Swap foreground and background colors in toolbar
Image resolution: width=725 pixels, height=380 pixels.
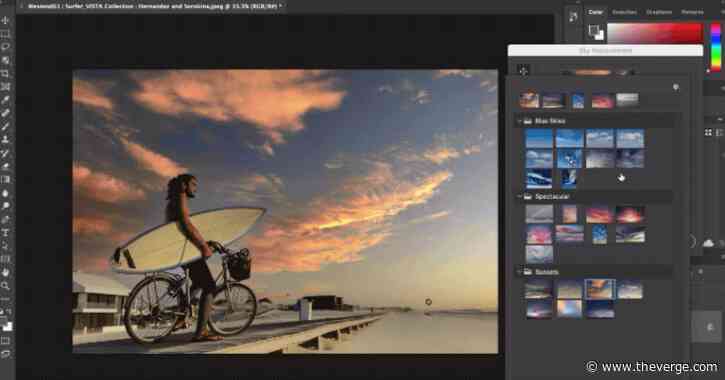[9, 312]
